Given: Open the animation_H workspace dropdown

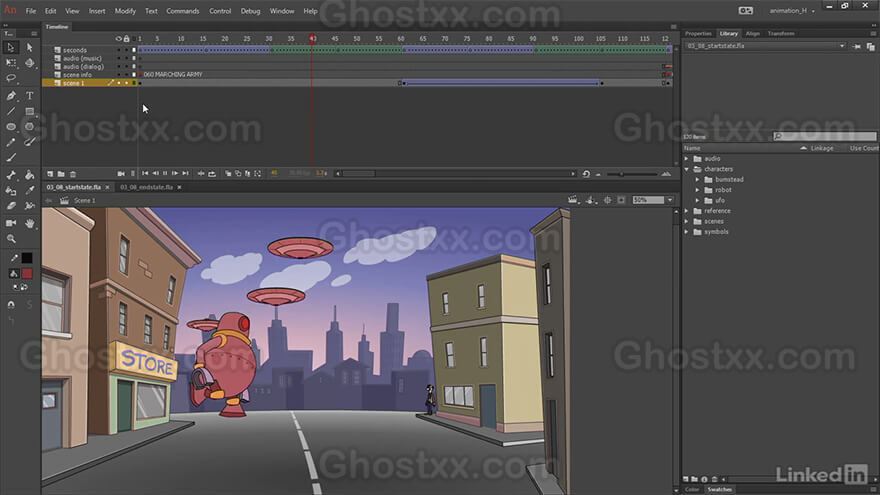Looking at the screenshot, I should (792, 11).
